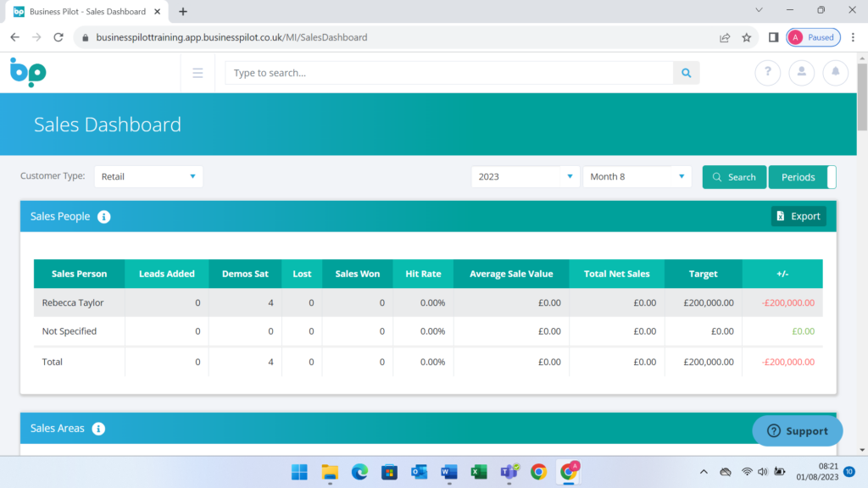Open Outlook from taskbar
Image resolution: width=868 pixels, height=488 pixels.
coord(419,472)
